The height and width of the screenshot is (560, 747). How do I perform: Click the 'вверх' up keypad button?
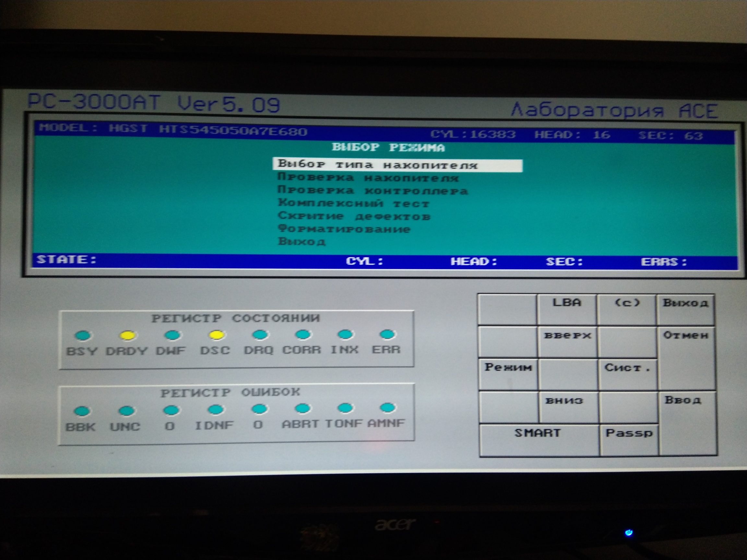567,342
